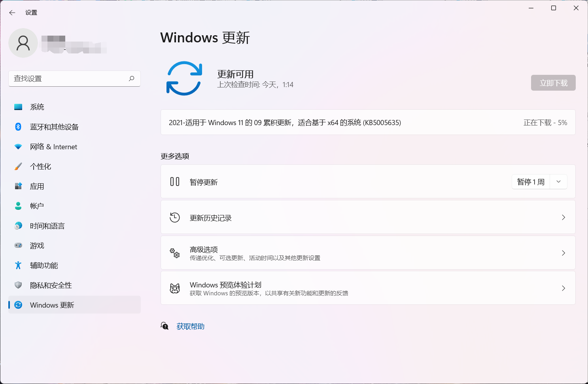Screen dimensions: 588x384
Task: Click the 上次检查时间 text
Action: [255, 85]
